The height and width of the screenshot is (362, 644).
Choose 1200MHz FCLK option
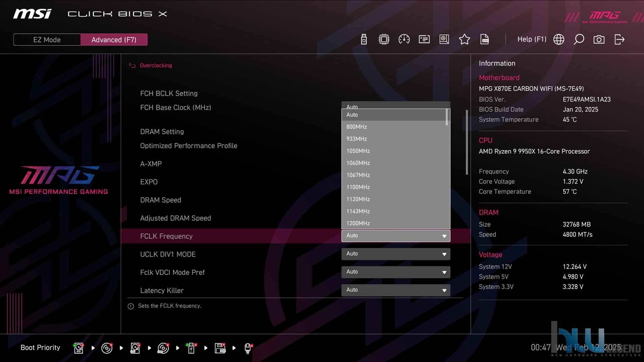click(394, 223)
